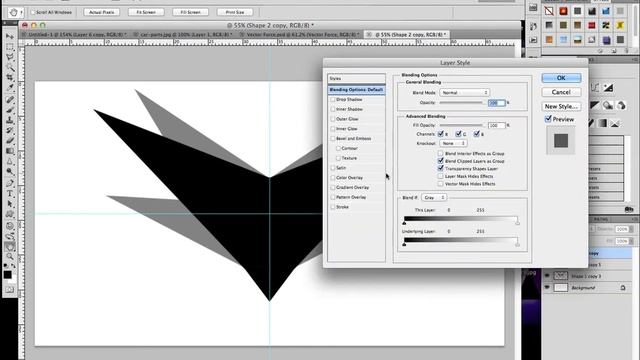Select Color Overlay in styles list

tap(349, 178)
